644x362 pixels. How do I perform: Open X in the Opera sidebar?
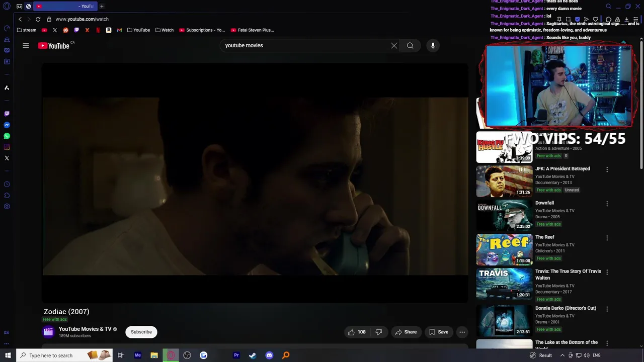(x=7, y=158)
